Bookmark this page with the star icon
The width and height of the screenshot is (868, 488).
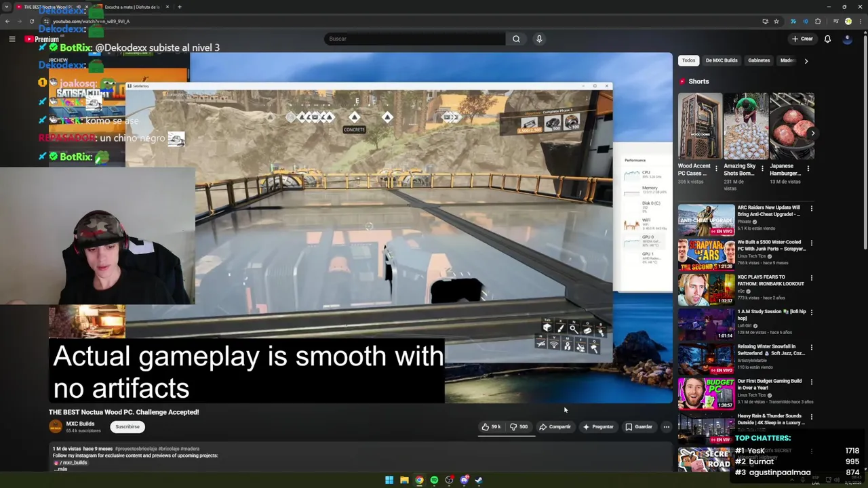pos(776,21)
